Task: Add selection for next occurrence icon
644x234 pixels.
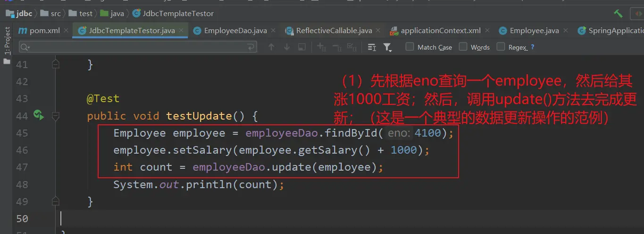Action: point(322,47)
